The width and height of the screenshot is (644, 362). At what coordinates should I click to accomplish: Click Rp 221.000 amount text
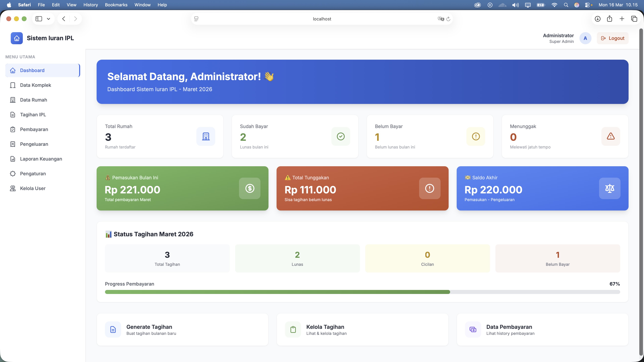(x=132, y=190)
